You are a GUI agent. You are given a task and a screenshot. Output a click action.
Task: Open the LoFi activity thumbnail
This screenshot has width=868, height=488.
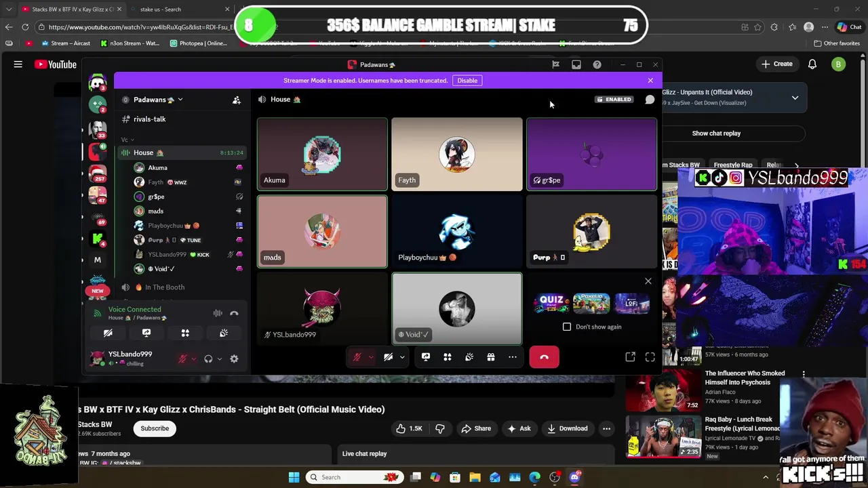(631, 303)
